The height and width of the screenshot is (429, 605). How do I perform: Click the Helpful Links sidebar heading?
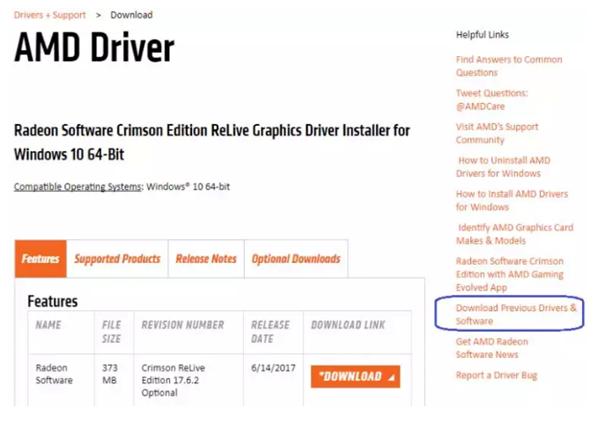pyautogui.click(x=482, y=35)
